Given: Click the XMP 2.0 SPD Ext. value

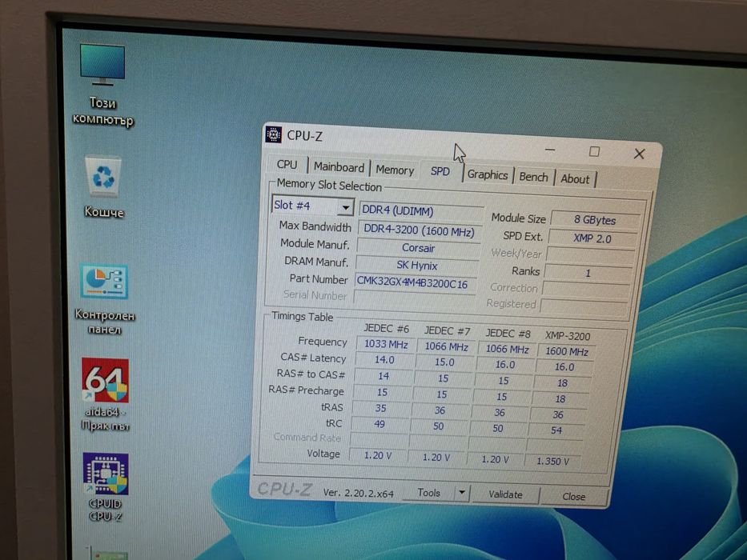Looking at the screenshot, I should pos(592,238).
